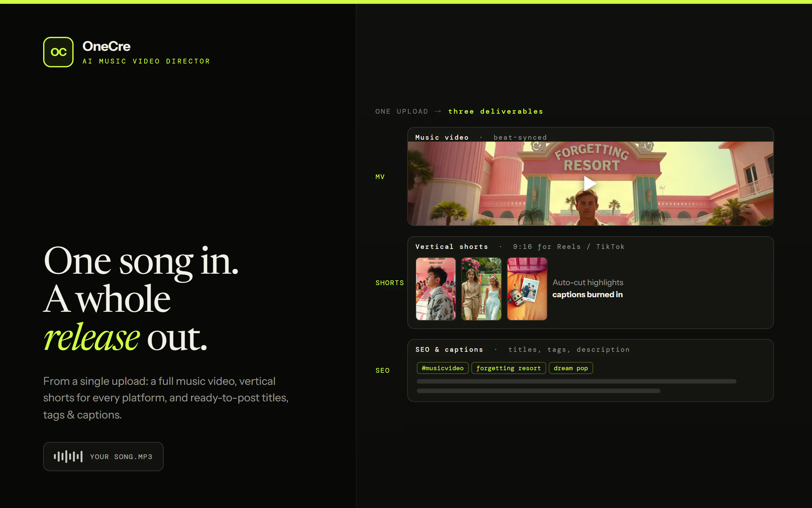This screenshot has width=812, height=508.
Task: Open the short with two women walking
Action: (x=481, y=289)
